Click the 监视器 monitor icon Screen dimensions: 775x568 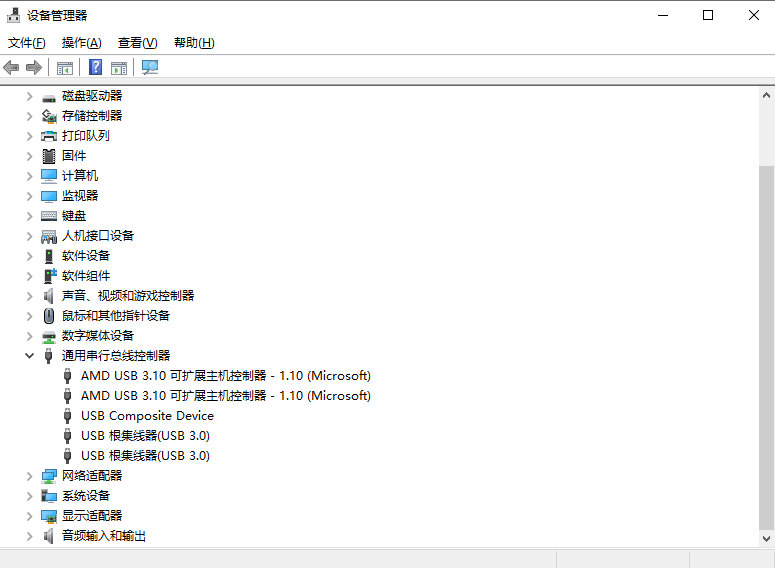click(x=49, y=196)
